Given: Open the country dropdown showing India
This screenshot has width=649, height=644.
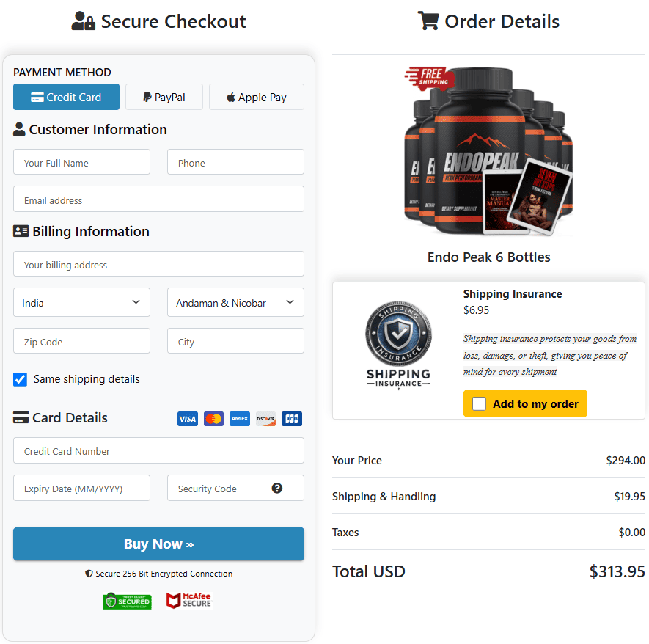Looking at the screenshot, I should click(x=81, y=302).
